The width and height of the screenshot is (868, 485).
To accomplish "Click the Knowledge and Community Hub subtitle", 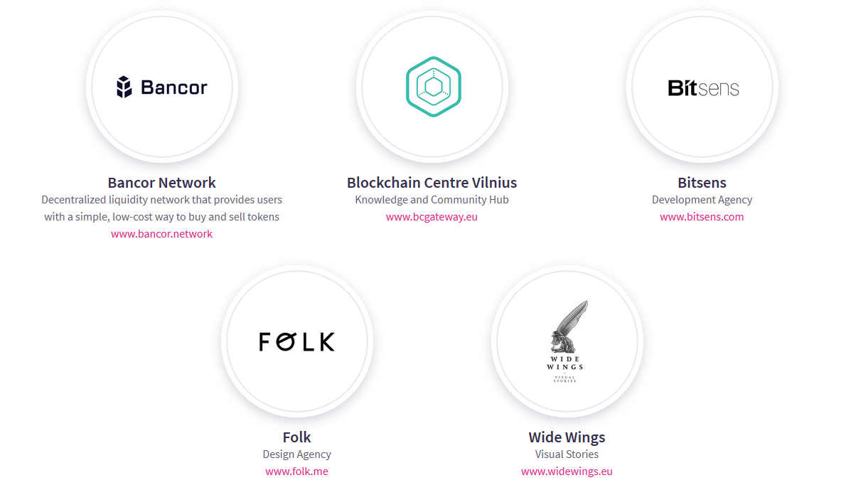I will point(432,200).
